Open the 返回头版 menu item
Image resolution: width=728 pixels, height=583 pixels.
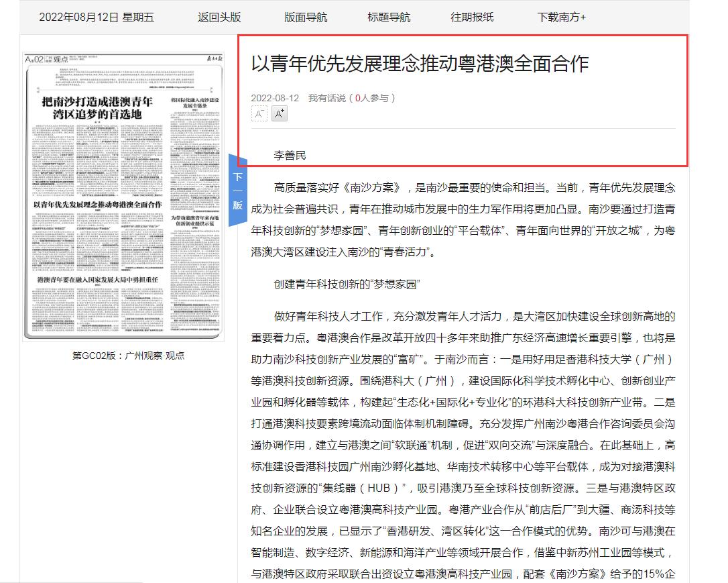219,17
